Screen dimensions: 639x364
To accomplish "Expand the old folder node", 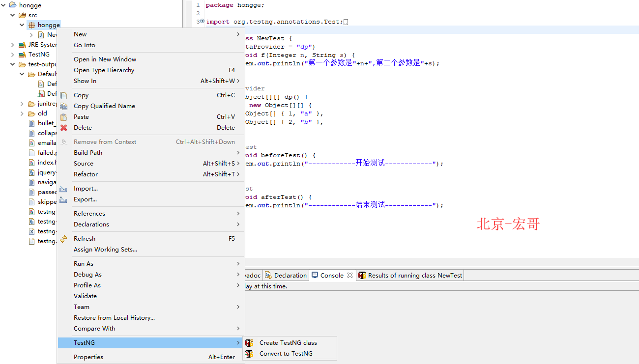I will coord(22,113).
